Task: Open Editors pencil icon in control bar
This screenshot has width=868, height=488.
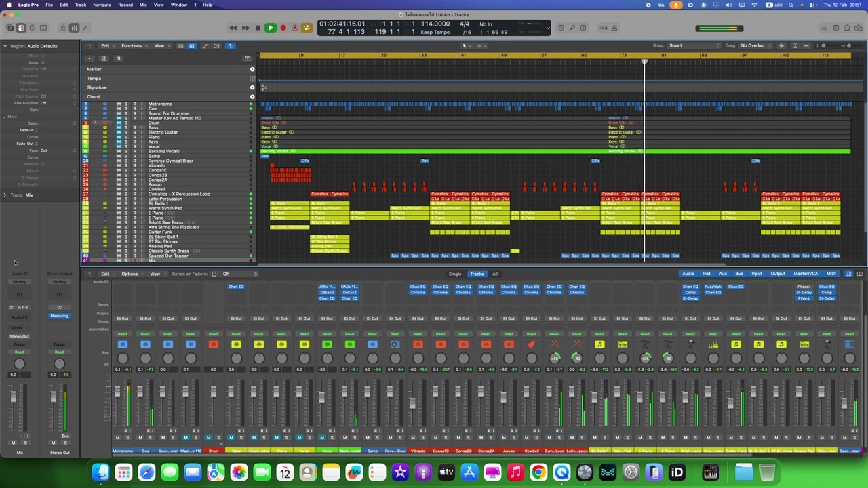Action: (86, 28)
